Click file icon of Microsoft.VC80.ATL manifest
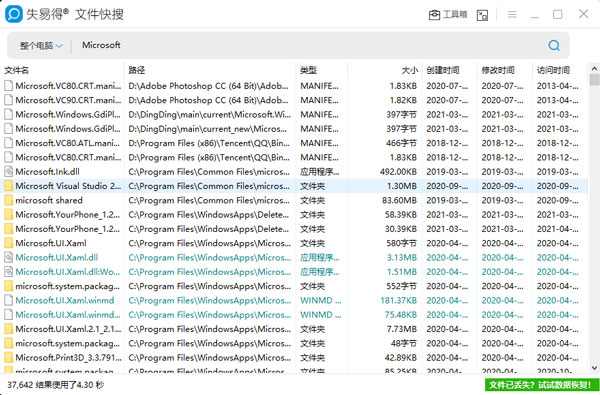The height and width of the screenshot is (395, 600). pos(8,143)
